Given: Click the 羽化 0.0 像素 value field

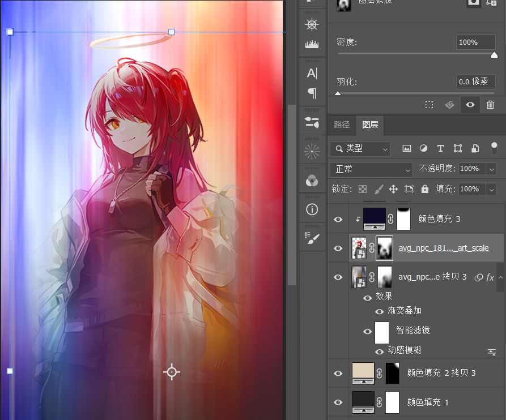Looking at the screenshot, I should (x=475, y=82).
